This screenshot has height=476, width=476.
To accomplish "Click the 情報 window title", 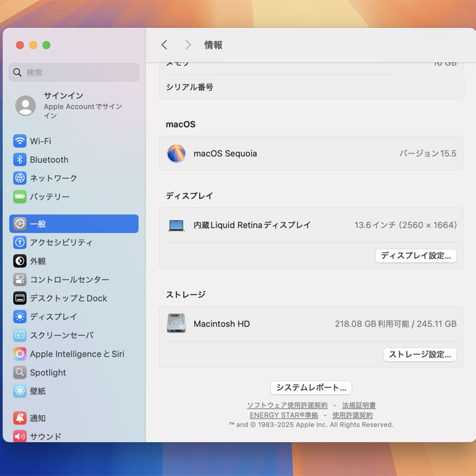I will click(213, 45).
